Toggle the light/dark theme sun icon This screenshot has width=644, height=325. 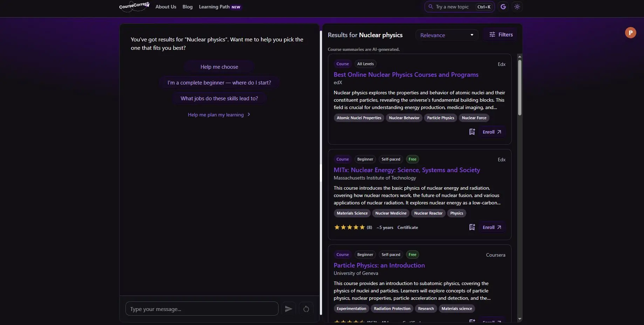pyautogui.click(x=517, y=7)
